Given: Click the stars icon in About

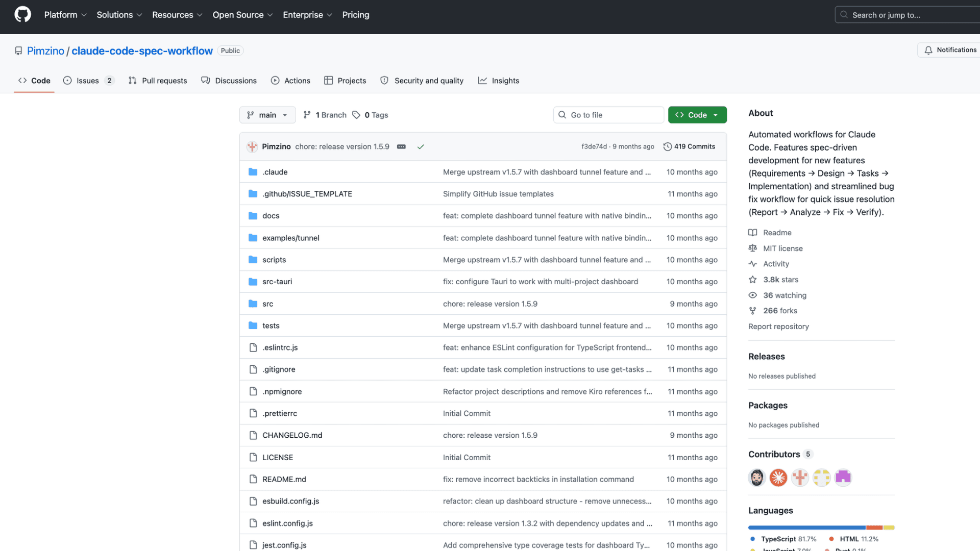Looking at the screenshot, I should point(752,280).
